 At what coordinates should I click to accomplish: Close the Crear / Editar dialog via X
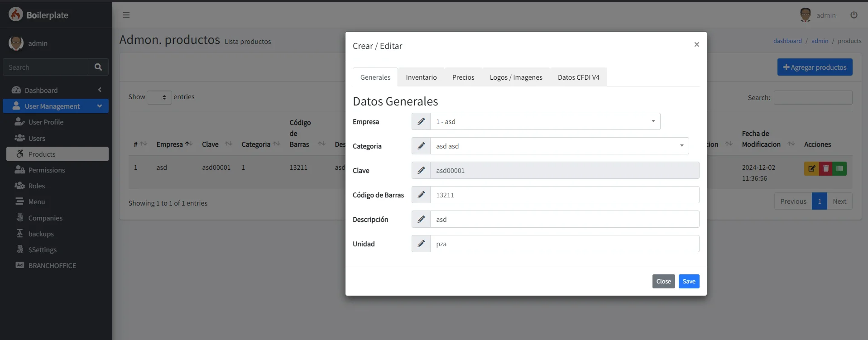[696, 44]
